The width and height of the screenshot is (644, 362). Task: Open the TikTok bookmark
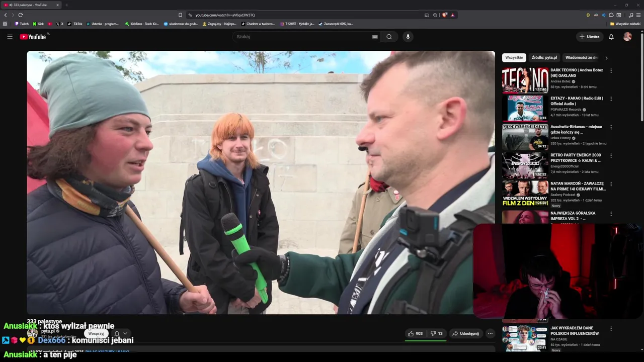tap(75, 24)
